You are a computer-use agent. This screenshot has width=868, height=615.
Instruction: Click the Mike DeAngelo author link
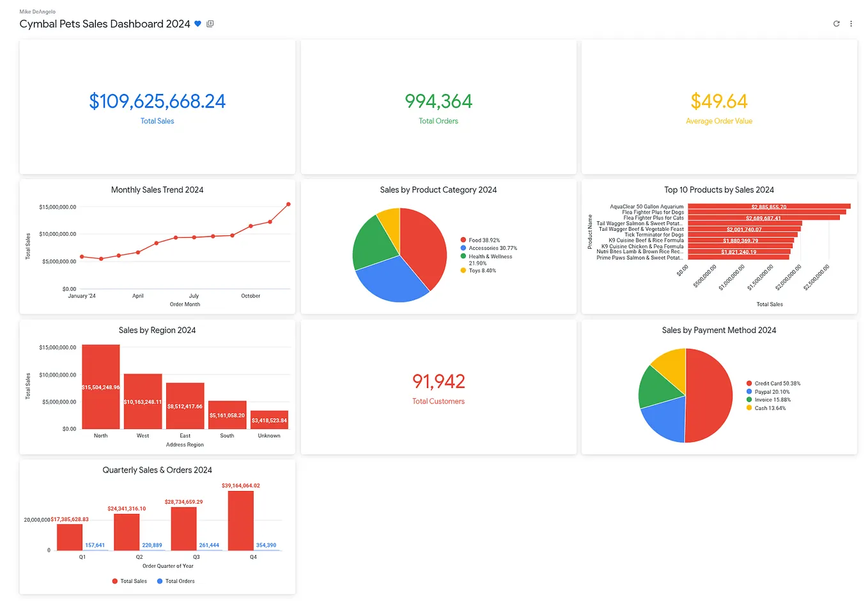point(37,11)
